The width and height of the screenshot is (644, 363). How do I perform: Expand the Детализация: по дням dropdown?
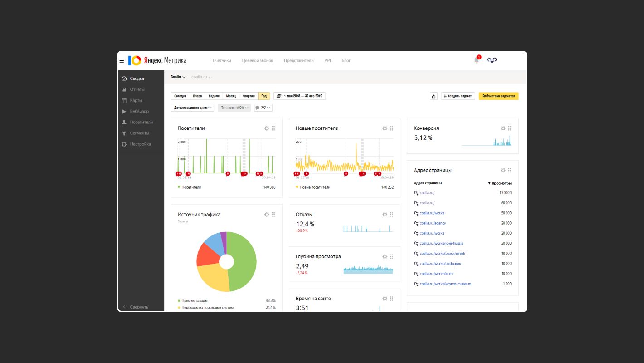192,108
